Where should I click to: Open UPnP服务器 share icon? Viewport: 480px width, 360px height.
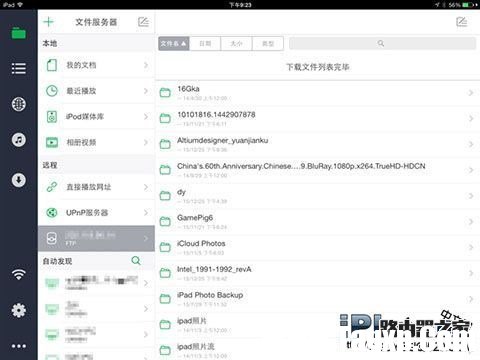pos(52,212)
